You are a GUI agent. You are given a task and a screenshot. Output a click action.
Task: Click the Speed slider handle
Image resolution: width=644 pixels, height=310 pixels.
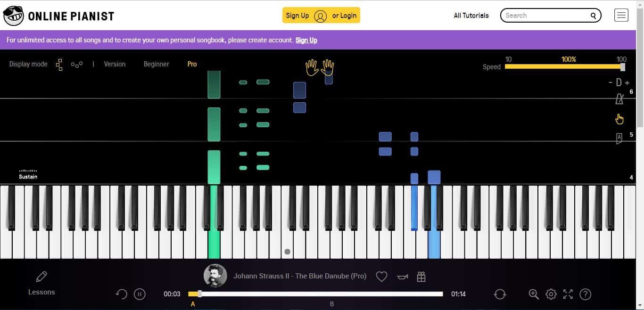point(622,67)
